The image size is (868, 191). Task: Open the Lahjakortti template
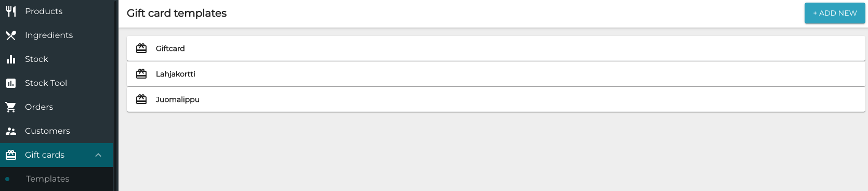coord(496,74)
